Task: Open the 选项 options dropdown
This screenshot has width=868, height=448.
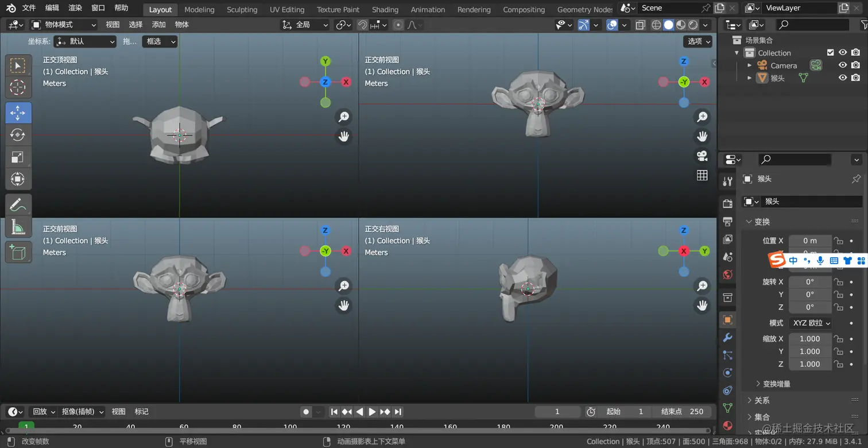Action: coord(698,41)
